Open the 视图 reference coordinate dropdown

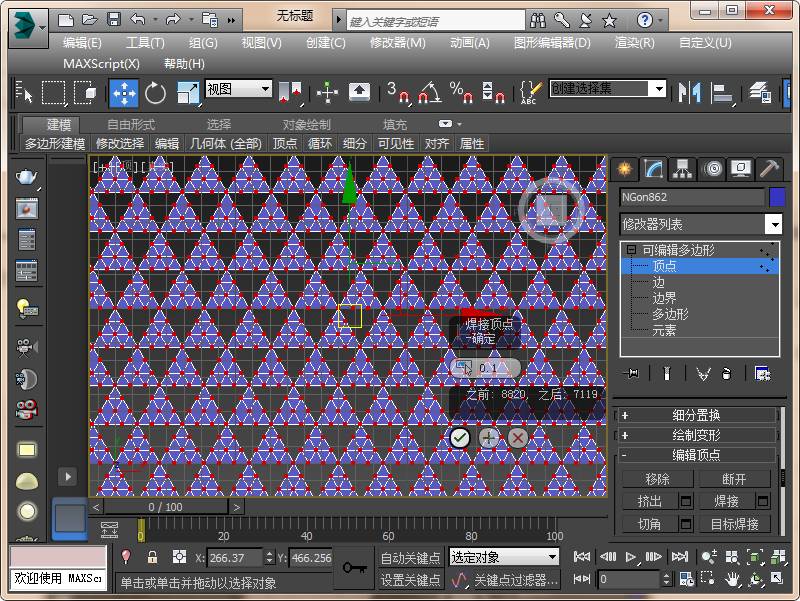click(238, 89)
